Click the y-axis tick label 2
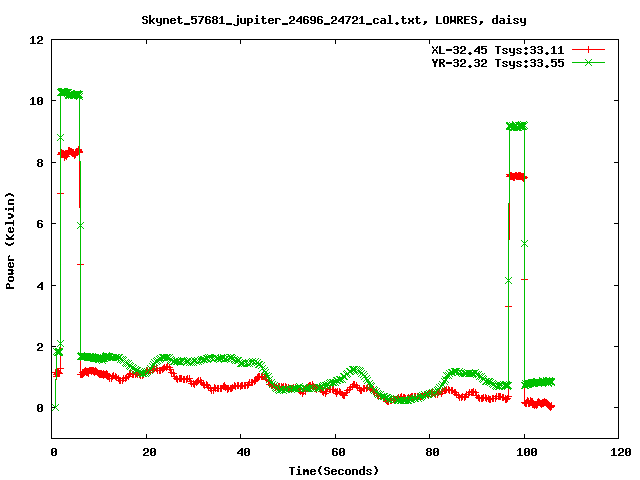The width and height of the screenshot is (640, 480). pos(40,347)
